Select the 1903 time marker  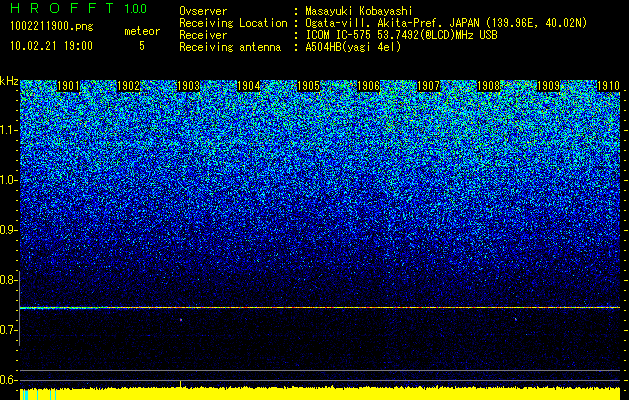pos(189,86)
